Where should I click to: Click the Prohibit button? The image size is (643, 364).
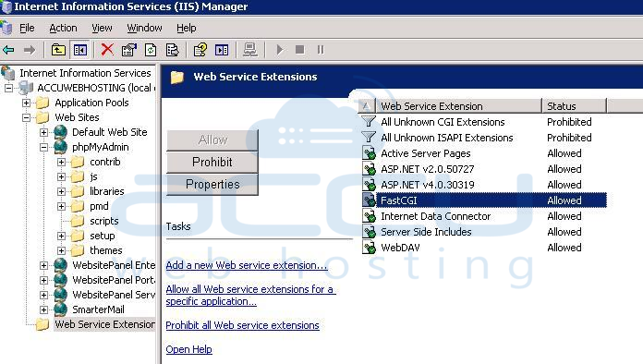(212, 163)
